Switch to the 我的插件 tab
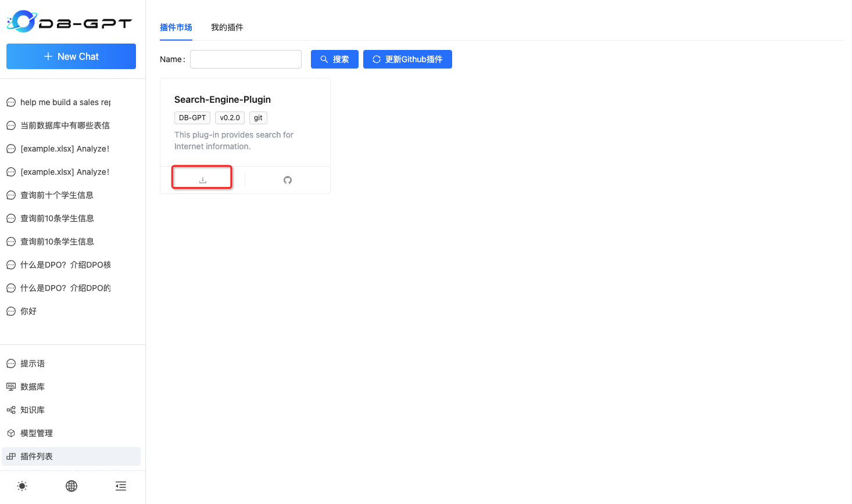The width and height of the screenshot is (852, 504). [x=227, y=27]
